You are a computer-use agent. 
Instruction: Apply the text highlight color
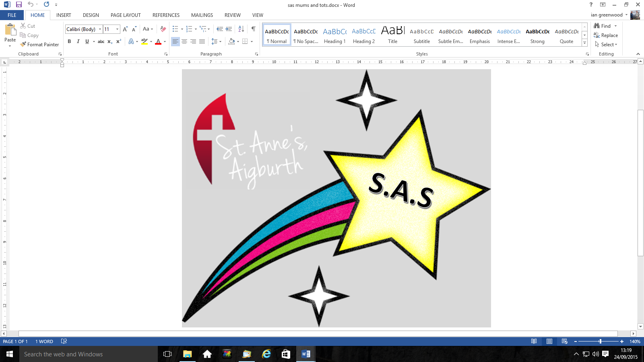point(144,41)
